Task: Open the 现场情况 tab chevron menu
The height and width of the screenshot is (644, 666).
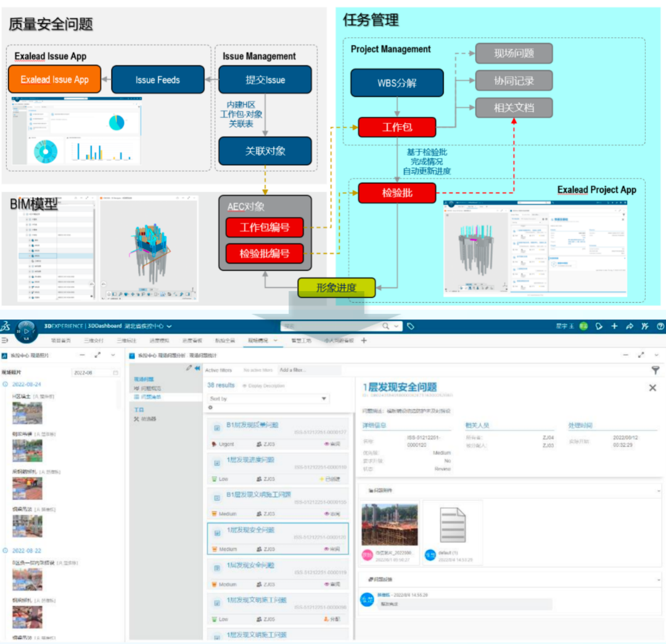Action: [x=275, y=341]
